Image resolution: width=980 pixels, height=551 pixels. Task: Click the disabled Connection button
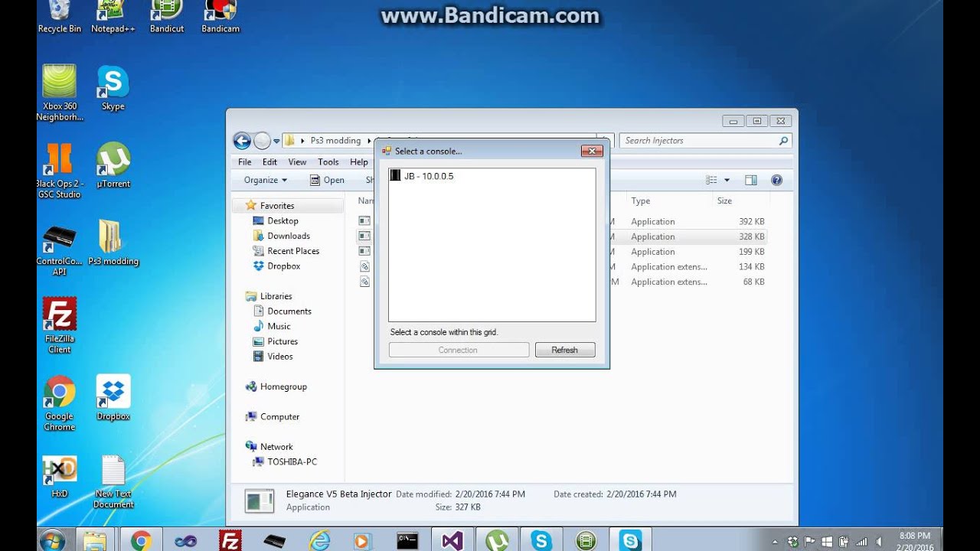click(x=459, y=350)
